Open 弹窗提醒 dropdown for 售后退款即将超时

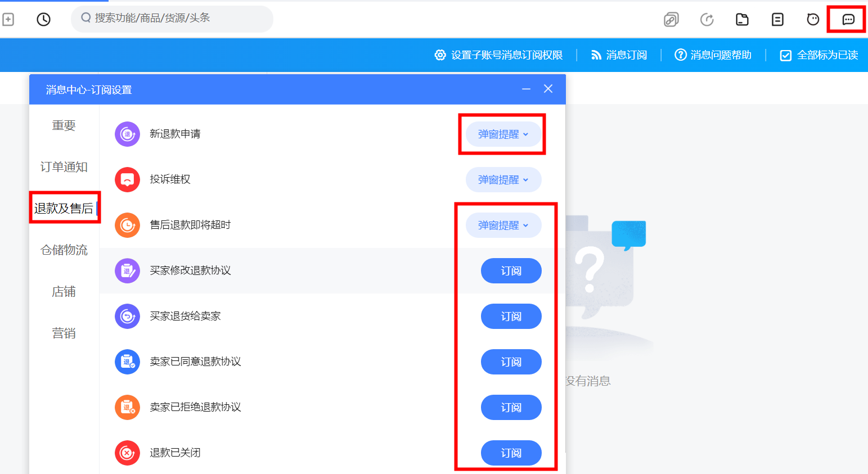coord(503,225)
